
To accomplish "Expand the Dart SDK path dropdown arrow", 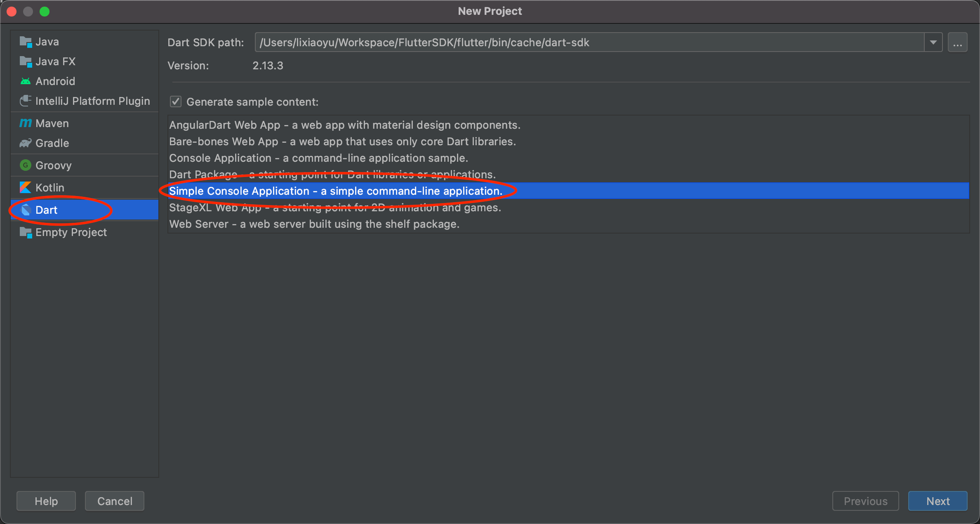I will point(933,42).
